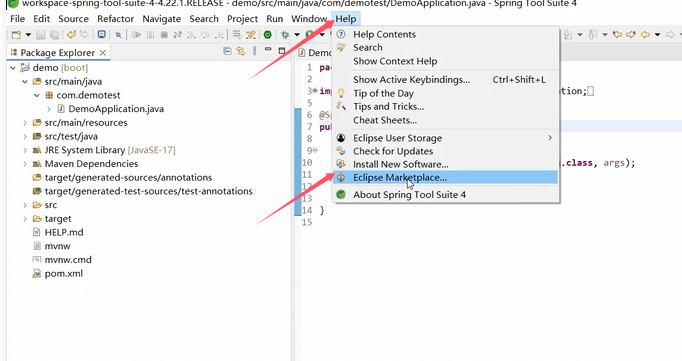
Task: Expand Maven Dependencies tree node
Action: pyautogui.click(x=25, y=164)
